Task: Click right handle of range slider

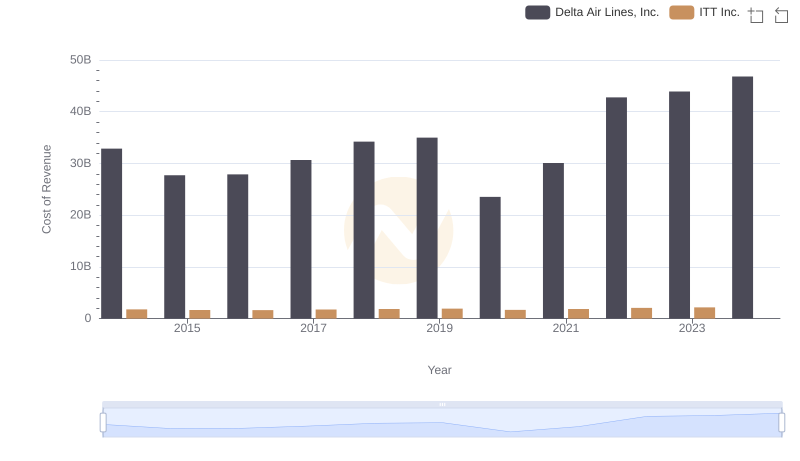Action: 781,422
